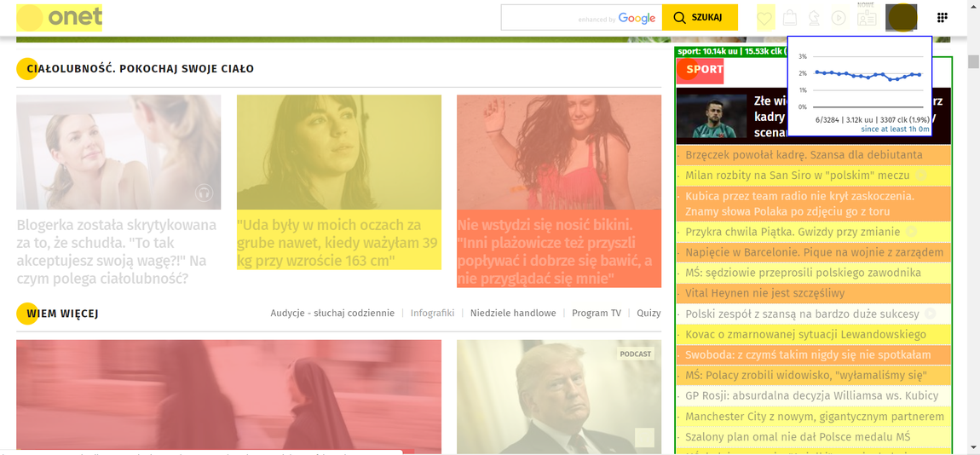
Task: Open Brzęczek powołał kadrę headline
Action: tap(803, 155)
